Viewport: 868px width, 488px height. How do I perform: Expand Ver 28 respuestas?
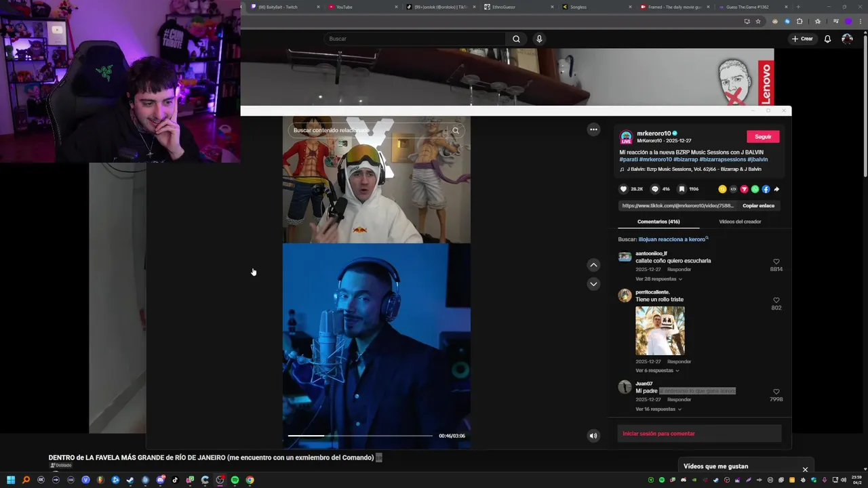click(658, 279)
